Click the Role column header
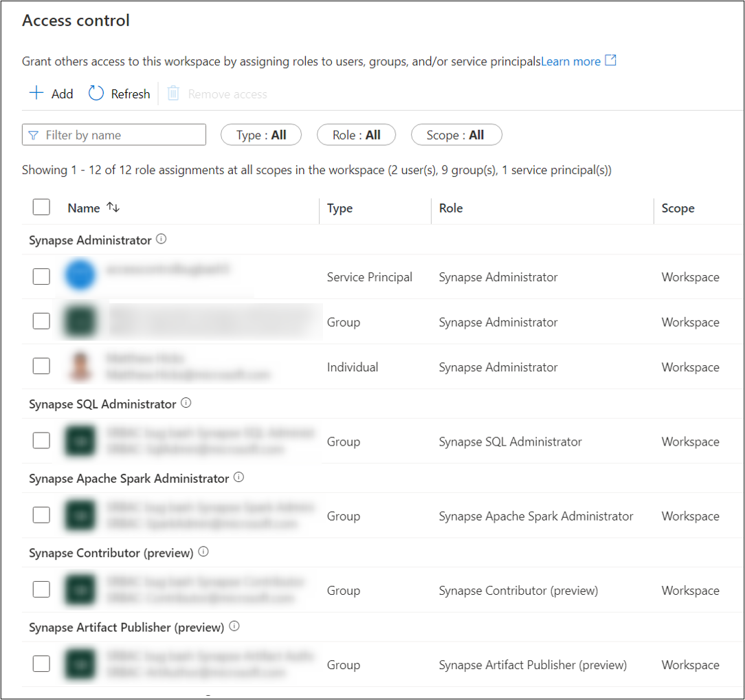 click(451, 208)
